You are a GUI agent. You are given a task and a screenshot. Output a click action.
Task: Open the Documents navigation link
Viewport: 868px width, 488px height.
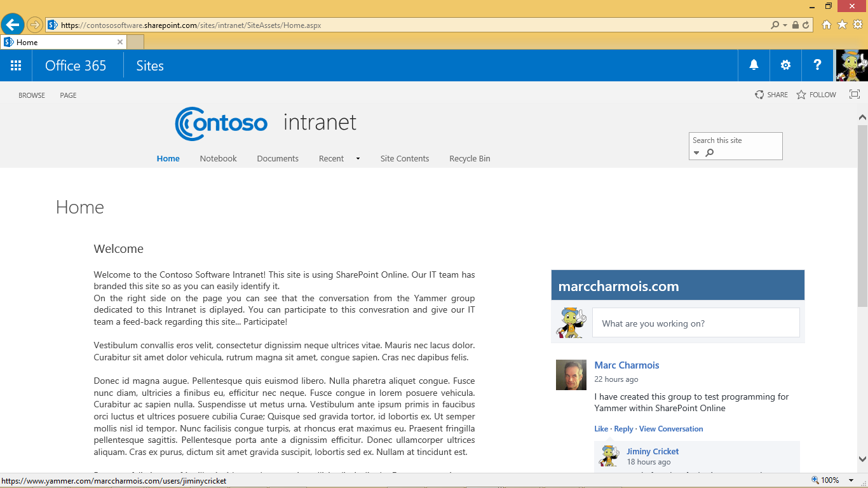tap(278, 159)
